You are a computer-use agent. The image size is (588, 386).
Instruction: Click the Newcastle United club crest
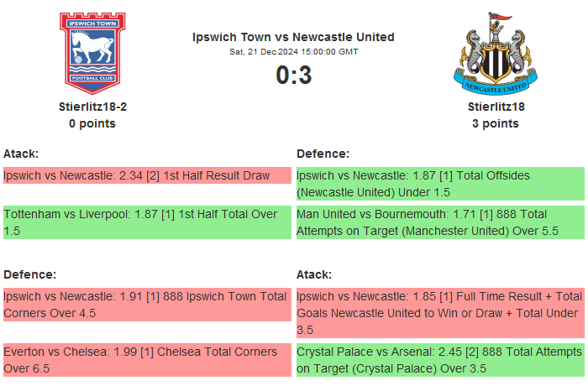click(x=495, y=54)
